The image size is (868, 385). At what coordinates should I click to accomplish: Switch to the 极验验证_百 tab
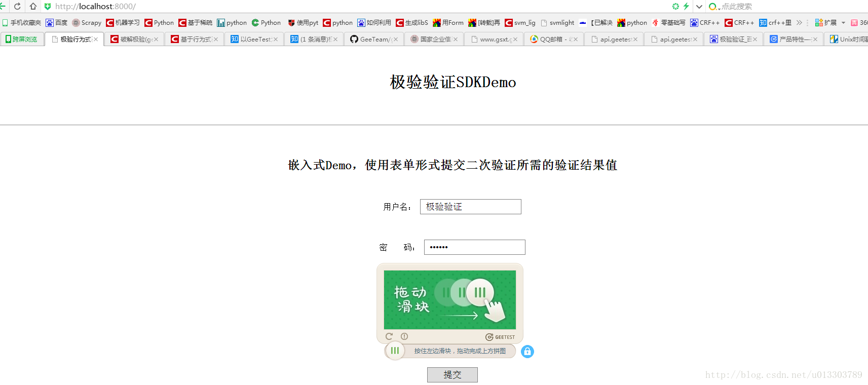(x=734, y=39)
